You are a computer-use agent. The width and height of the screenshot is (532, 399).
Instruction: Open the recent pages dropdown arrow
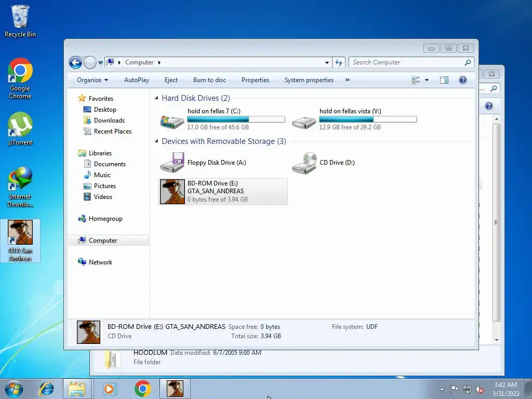[x=100, y=63]
